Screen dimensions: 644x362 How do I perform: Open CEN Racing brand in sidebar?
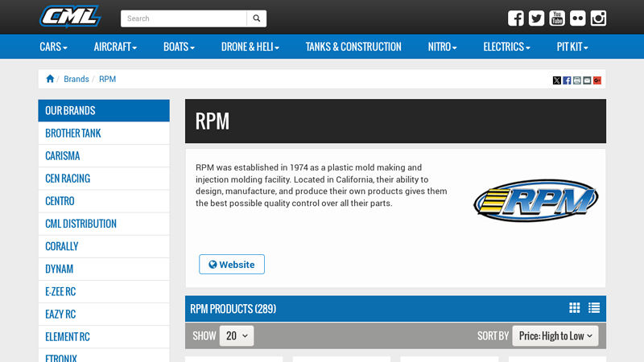point(104,178)
